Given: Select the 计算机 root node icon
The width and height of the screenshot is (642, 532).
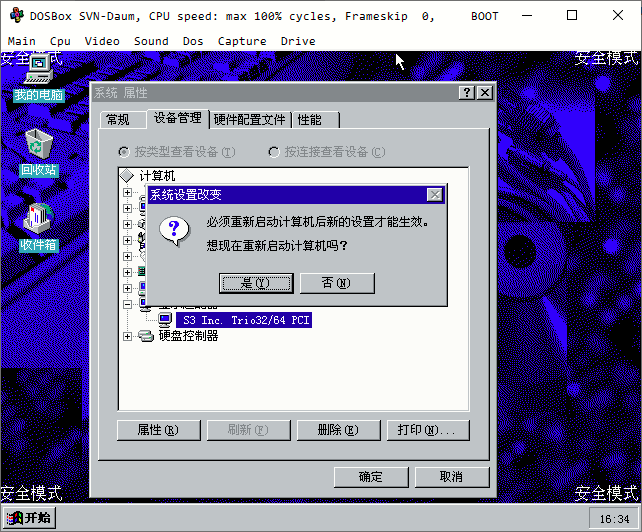Looking at the screenshot, I should pos(127,176).
